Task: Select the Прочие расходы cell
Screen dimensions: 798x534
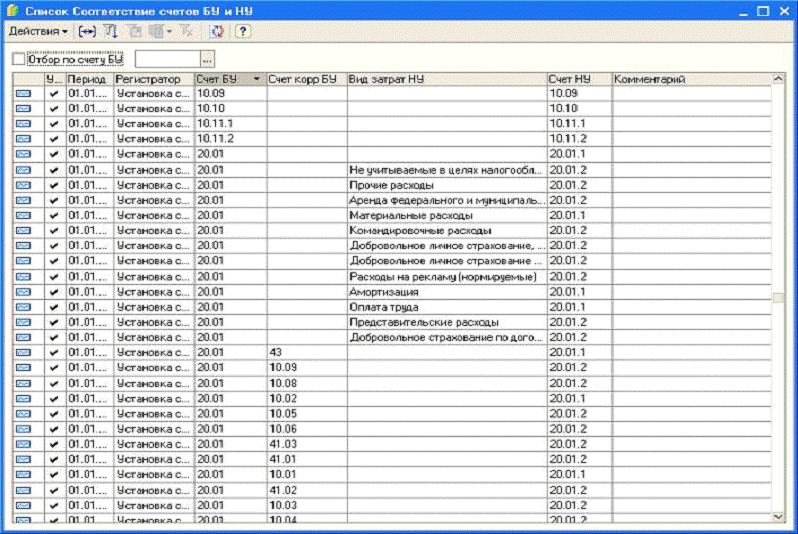Action: click(x=445, y=185)
